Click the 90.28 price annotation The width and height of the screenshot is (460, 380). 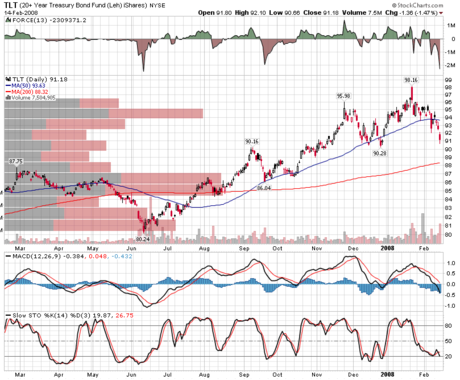pos(379,153)
